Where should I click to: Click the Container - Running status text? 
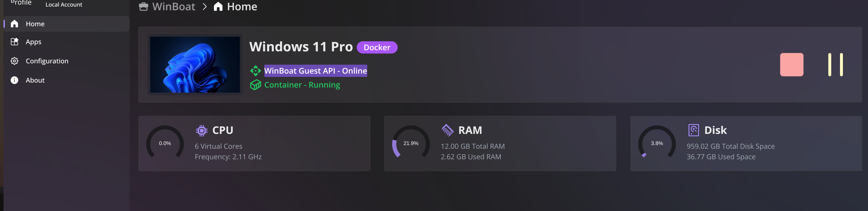click(x=302, y=85)
